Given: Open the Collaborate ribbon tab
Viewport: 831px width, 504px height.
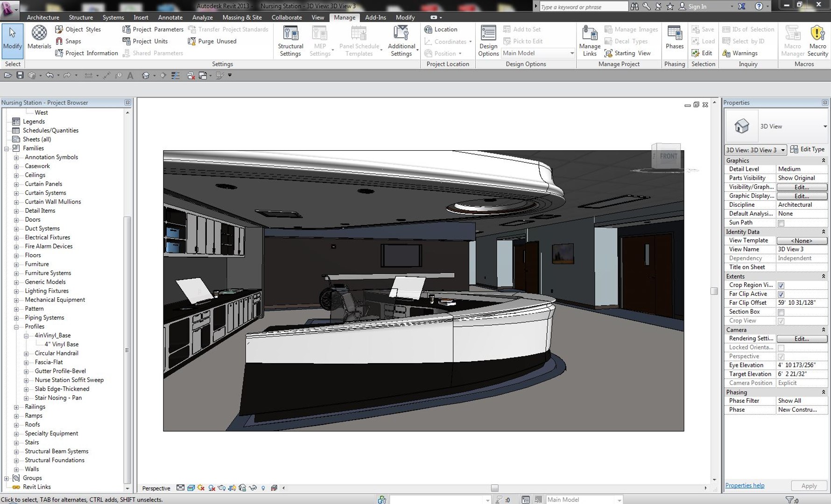Looking at the screenshot, I should 287,17.
